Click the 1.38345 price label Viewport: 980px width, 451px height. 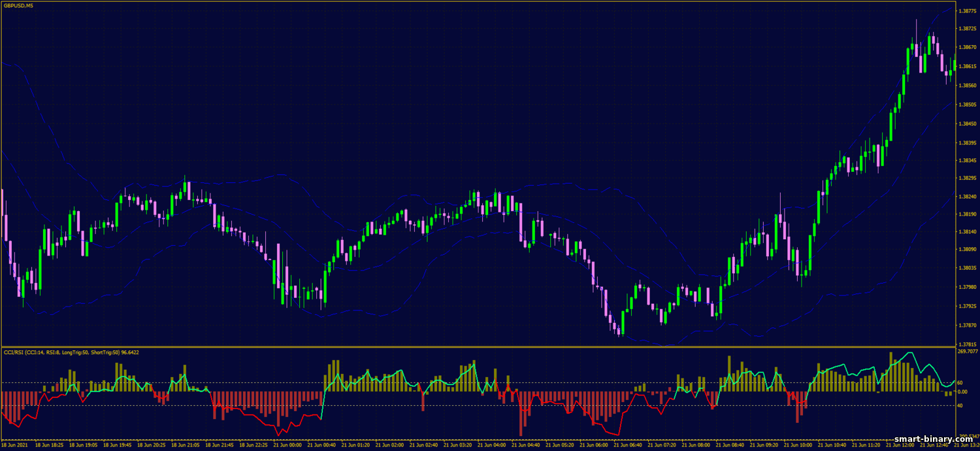[x=967, y=160]
